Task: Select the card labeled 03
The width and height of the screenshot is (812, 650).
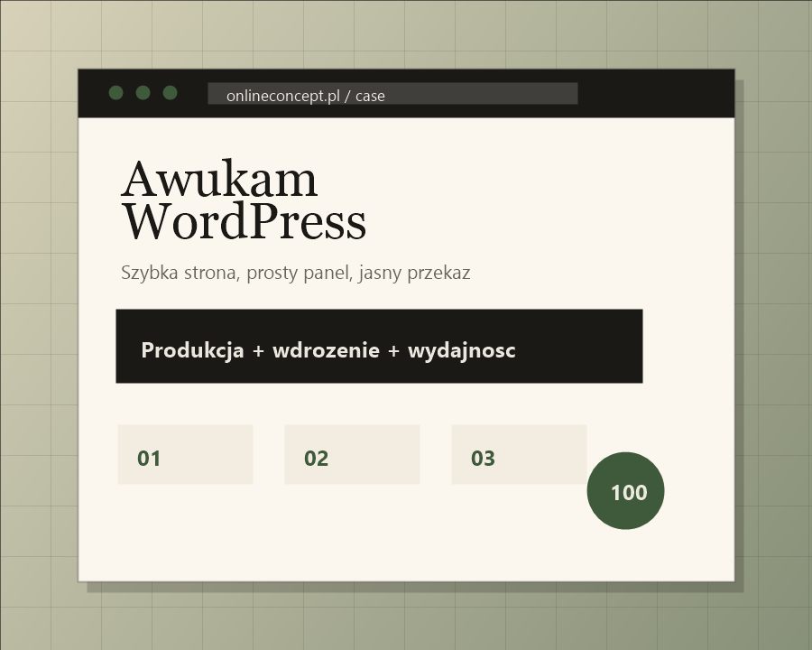Action: (x=519, y=455)
